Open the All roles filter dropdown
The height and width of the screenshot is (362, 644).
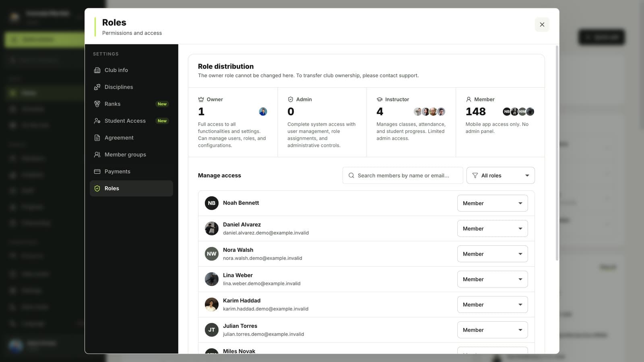[x=500, y=175]
